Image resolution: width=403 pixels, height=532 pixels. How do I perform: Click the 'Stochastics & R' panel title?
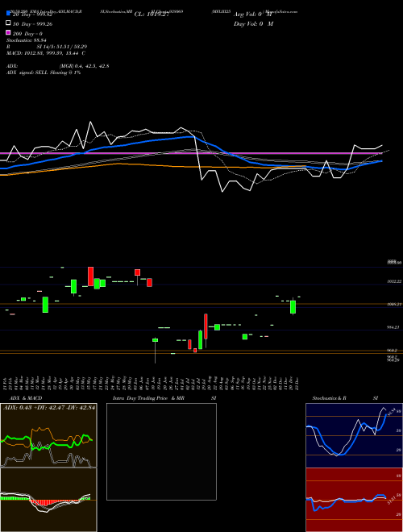click(329, 398)
